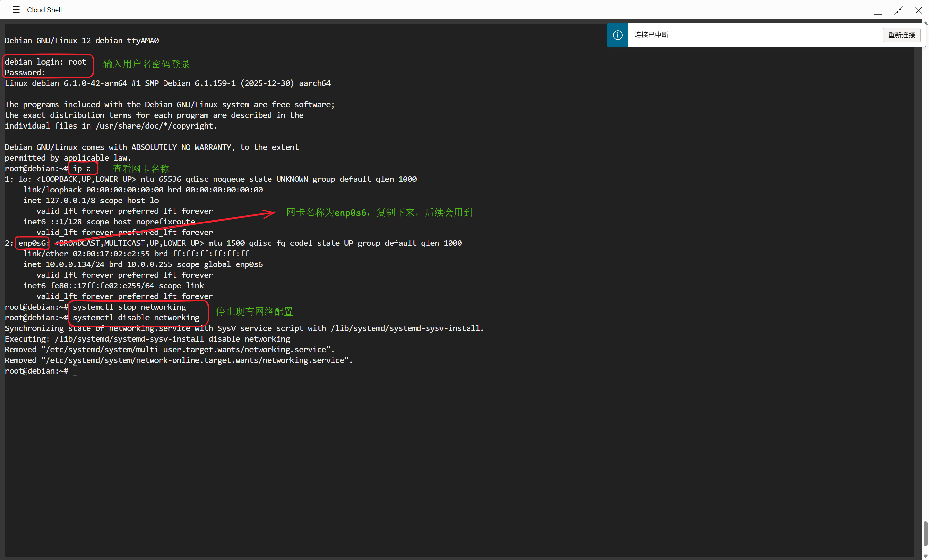
Task: Click the terminal cursor at last prompt
Action: click(x=75, y=371)
